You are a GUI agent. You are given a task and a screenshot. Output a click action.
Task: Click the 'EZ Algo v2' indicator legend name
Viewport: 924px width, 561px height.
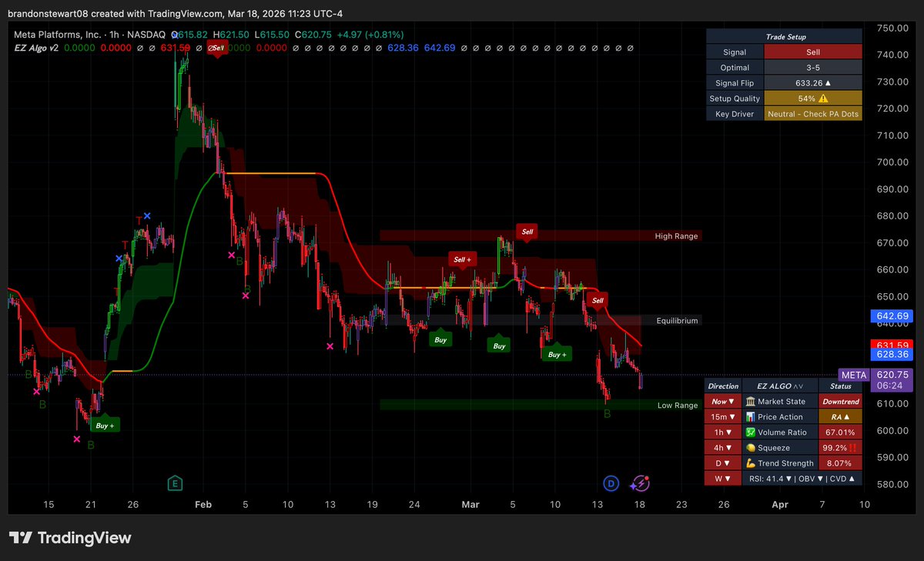click(37, 48)
